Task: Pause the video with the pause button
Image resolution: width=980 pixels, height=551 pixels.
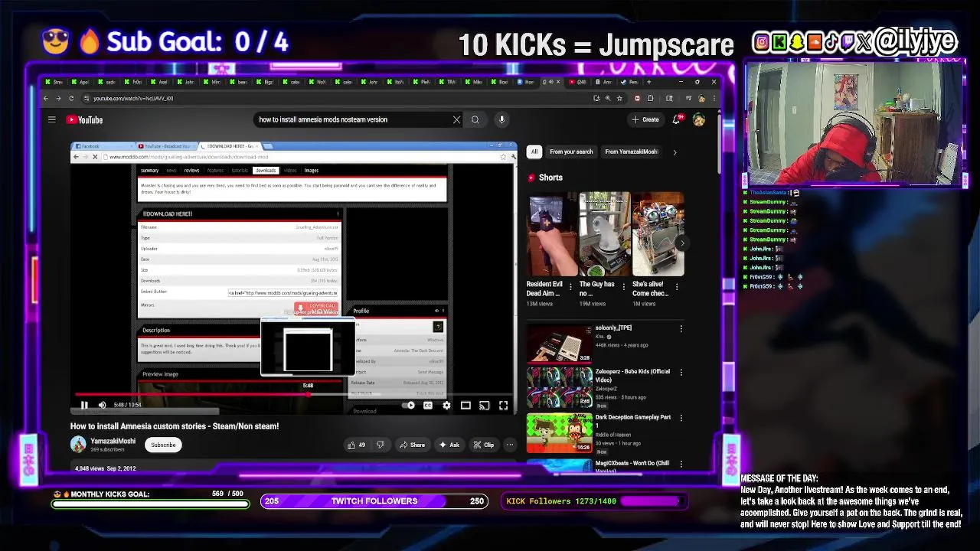Action: click(84, 405)
